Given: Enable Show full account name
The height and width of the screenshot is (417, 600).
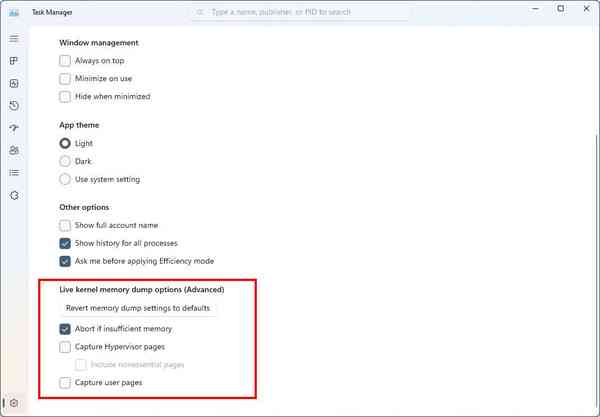Looking at the screenshot, I should 65,225.
